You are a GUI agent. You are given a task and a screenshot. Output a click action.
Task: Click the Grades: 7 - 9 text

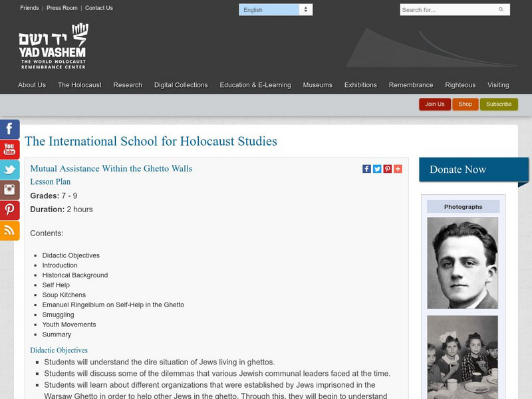tap(54, 196)
